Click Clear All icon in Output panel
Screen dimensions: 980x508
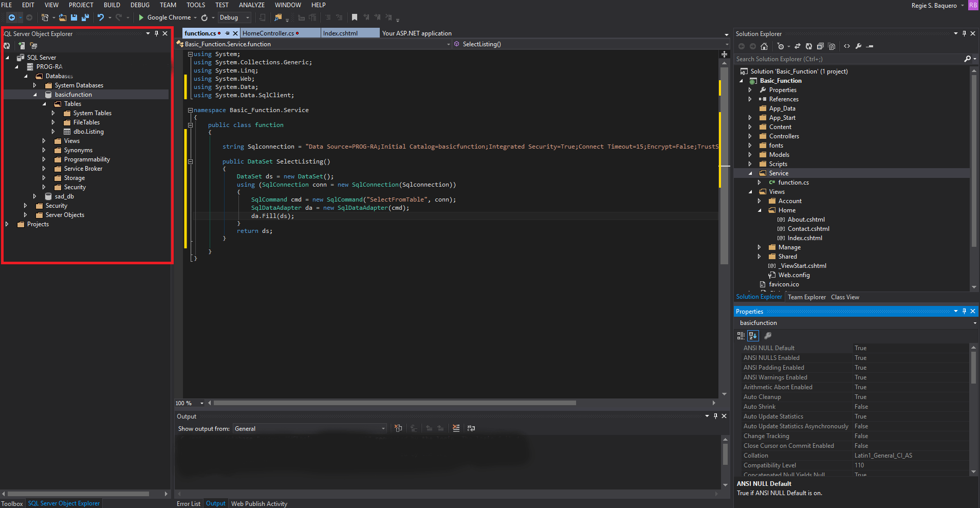tap(456, 428)
